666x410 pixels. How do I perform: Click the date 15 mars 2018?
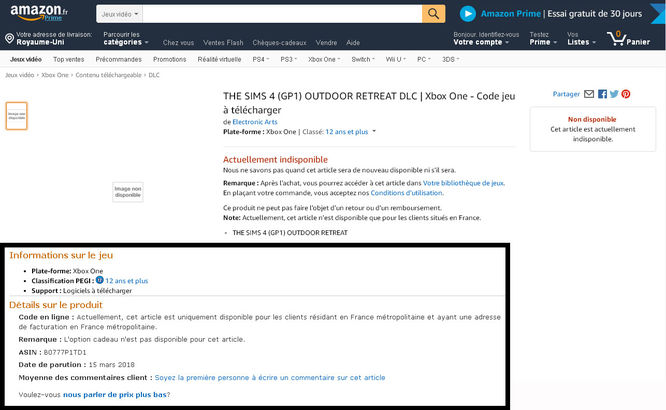[x=111, y=365]
